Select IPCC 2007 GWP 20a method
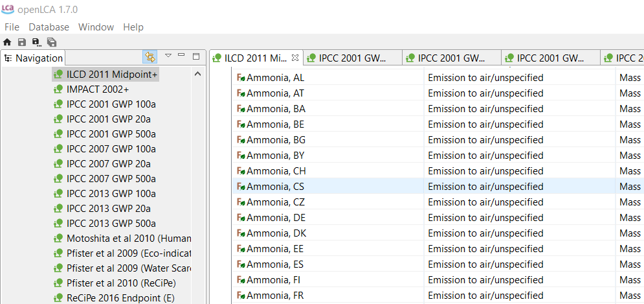The width and height of the screenshot is (644, 304). click(x=109, y=164)
